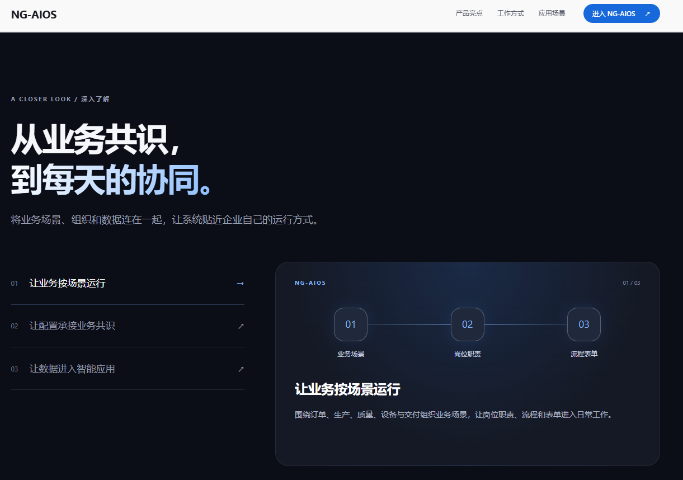The width and height of the screenshot is (683, 480).
Task: Click the 岗位职责 step label
Action: [x=467, y=354]
